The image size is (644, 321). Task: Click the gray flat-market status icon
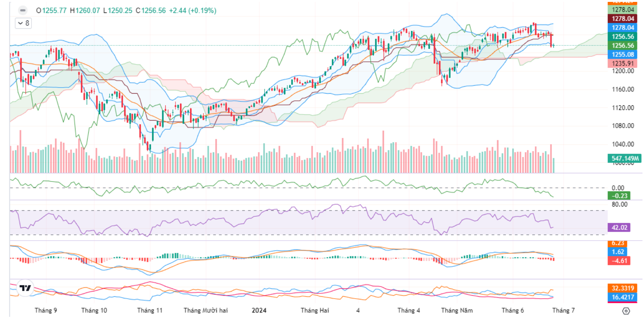(23, 10)
